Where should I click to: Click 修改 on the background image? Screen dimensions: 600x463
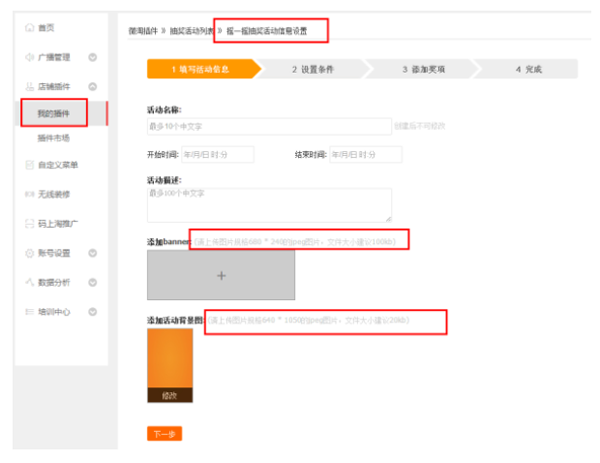coord(170,395)
